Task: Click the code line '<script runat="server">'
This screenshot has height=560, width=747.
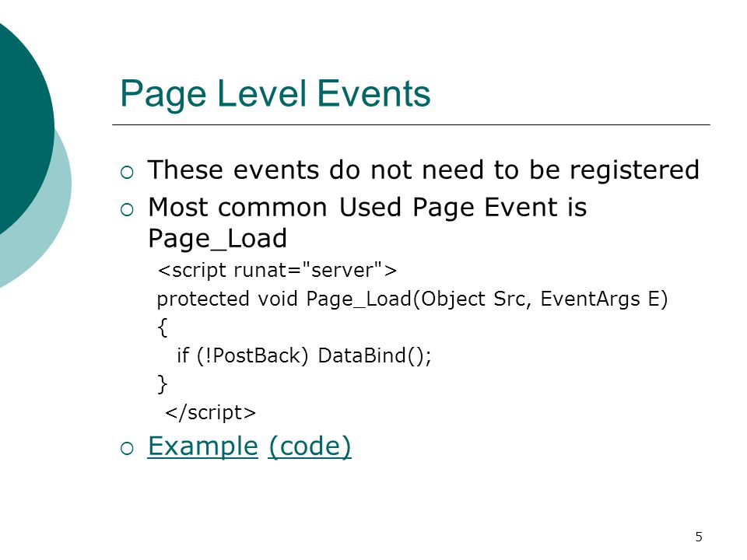Action: point(277,270)
